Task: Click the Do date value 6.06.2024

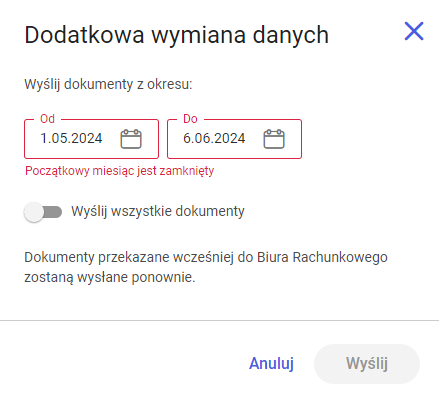Action: point(214,138)
